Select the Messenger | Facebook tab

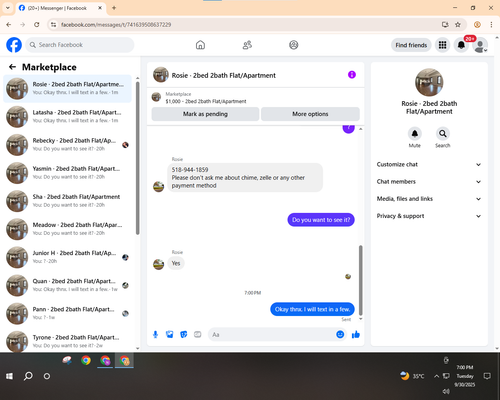(60, 8)
